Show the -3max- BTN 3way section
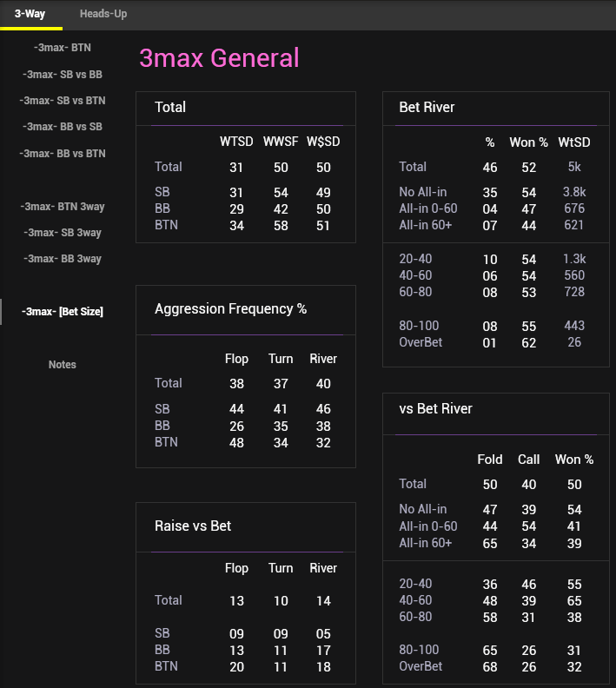This screenshot has width=616, height=688. click(63, 207)
